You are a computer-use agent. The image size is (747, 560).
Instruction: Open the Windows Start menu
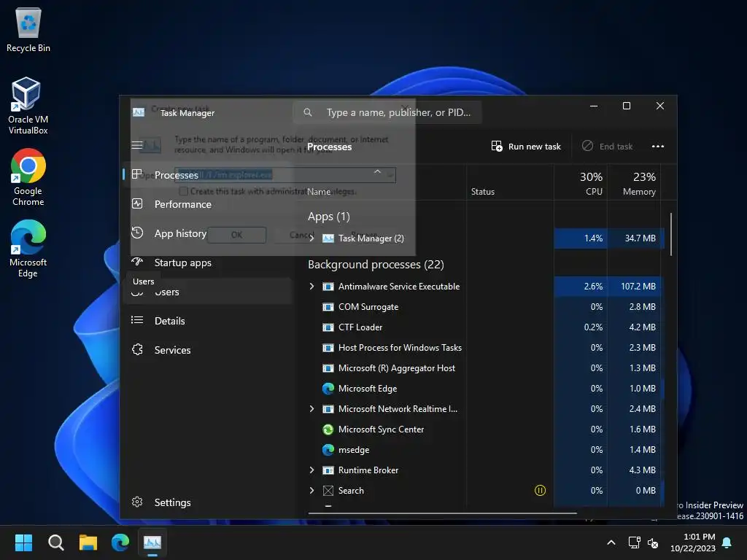(23, 542)
